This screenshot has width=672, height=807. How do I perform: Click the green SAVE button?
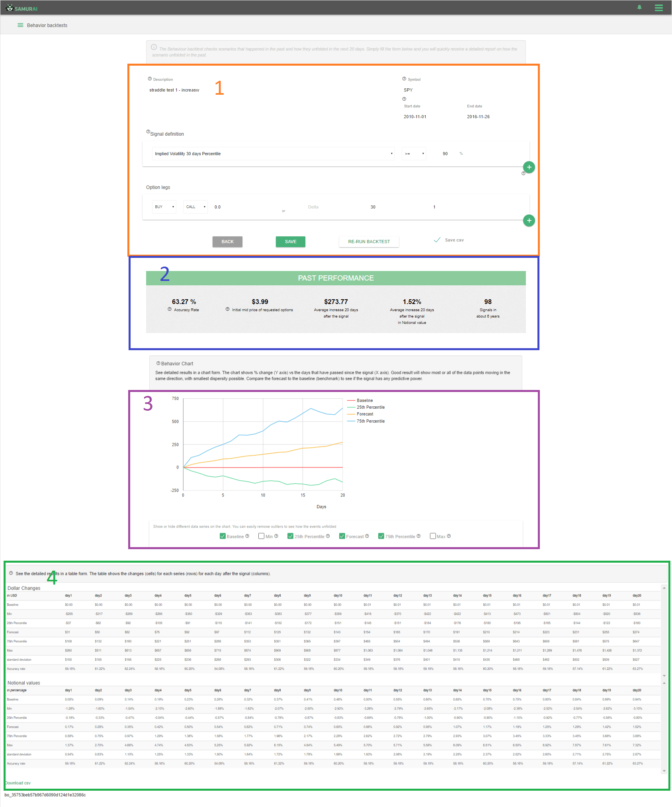click(x=291, y=242)
